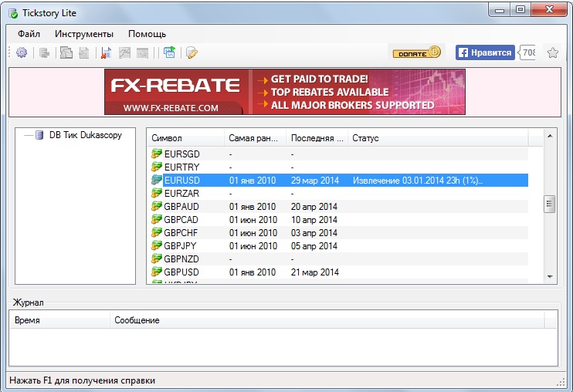Click the Время column header in journal
The height and width of the screenshot is (392, 573).
point(59,320)
